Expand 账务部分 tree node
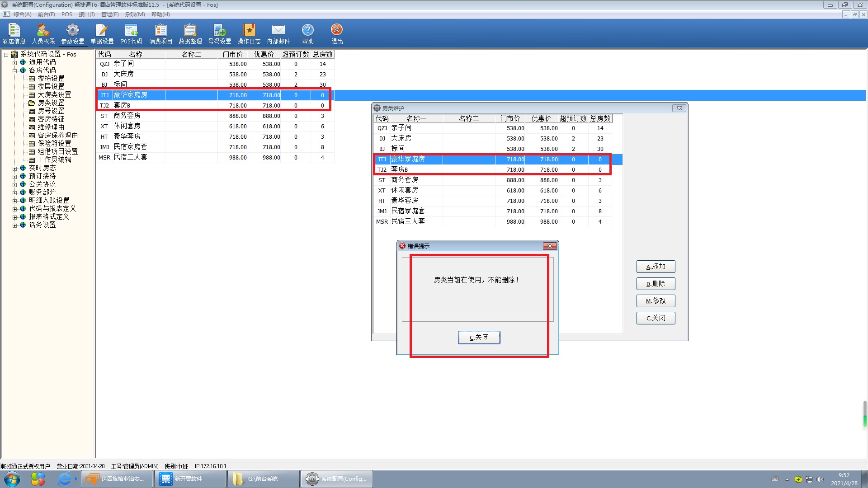 click(14, 193)
